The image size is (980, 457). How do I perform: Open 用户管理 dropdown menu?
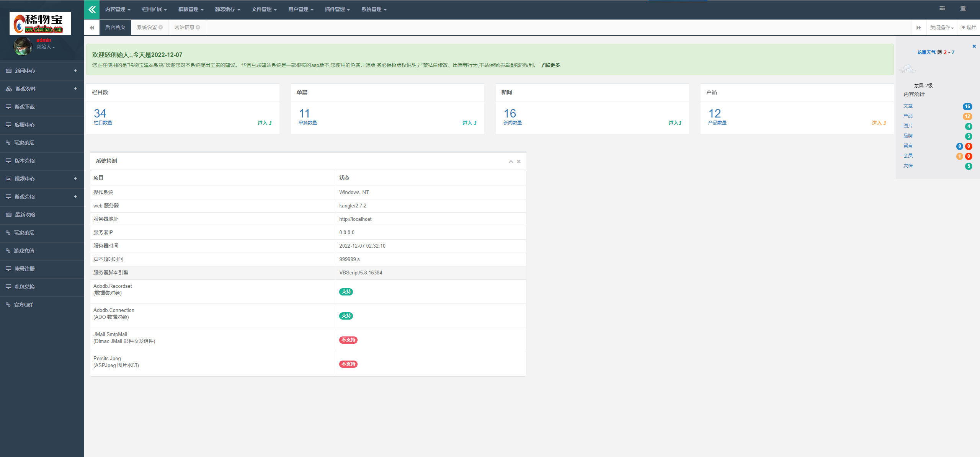pos(301,10)
